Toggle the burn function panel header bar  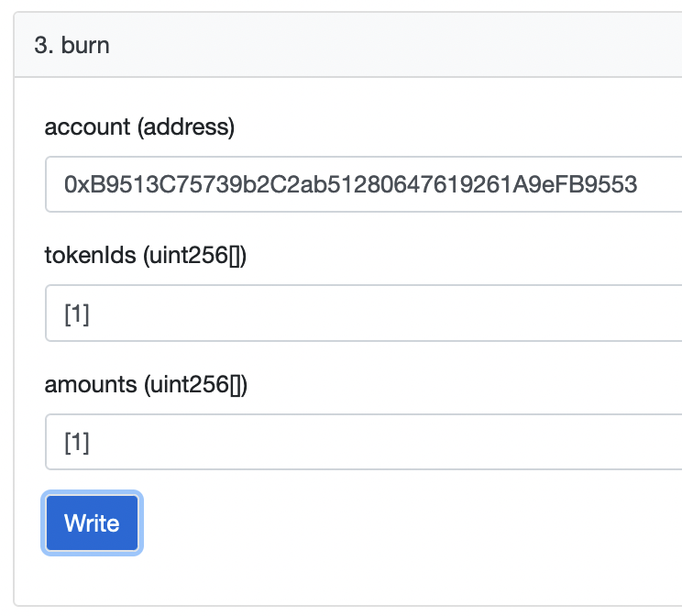(x=348, y=45)
